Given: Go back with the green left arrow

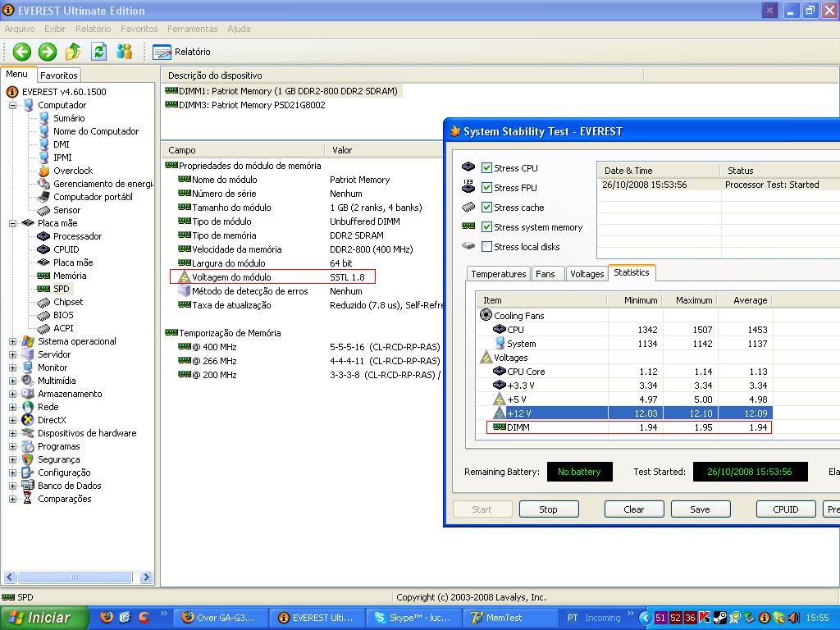Looking at the screenshot, I should [22, 52].
